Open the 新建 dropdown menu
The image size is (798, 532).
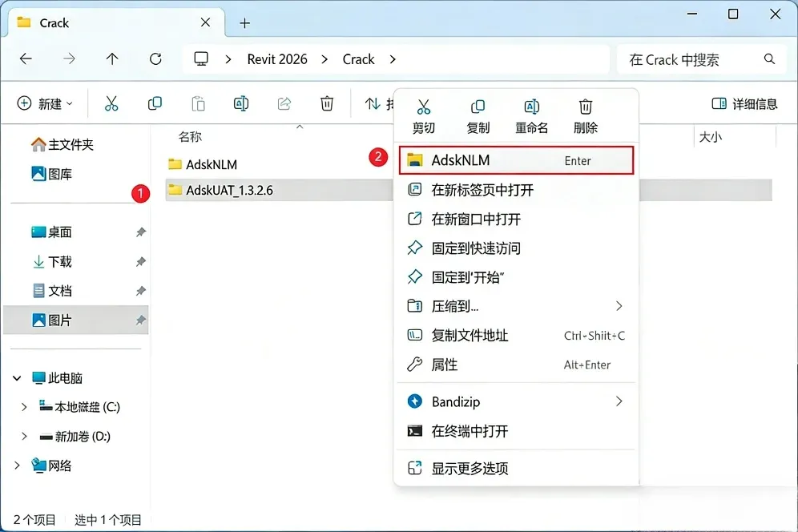pos(45,104)
